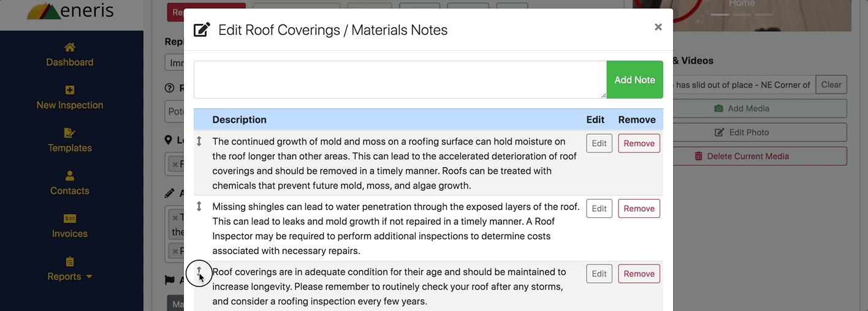The width and height of the screenshot is (868, 311).
Task: Edit the roof coverings adequate condition note
Action: pyautogui.click(x=599, y=274)
